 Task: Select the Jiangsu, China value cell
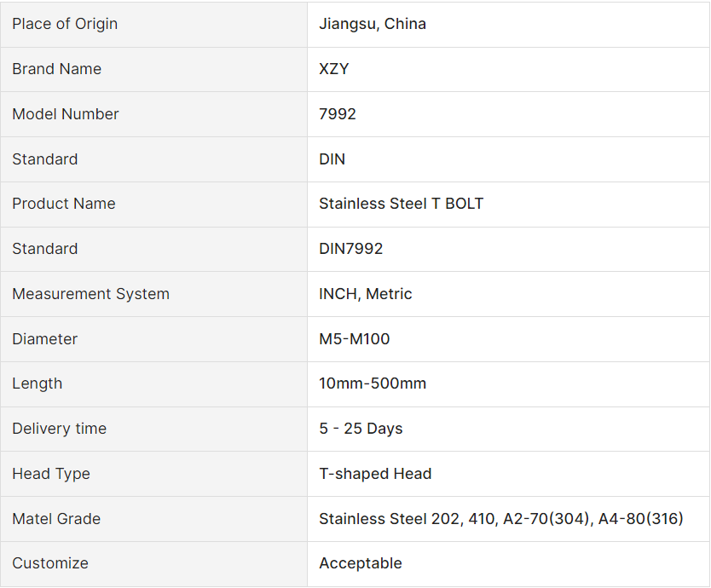click(x=373, y=24)
